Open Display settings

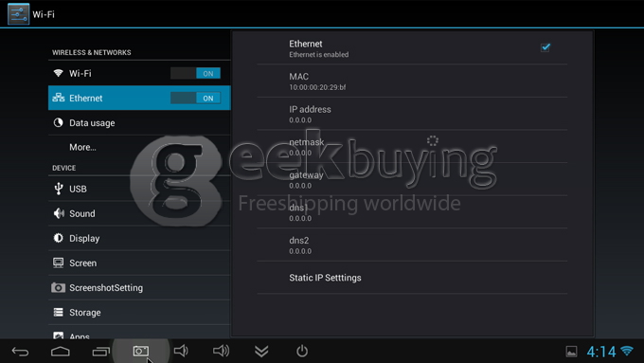139,238
